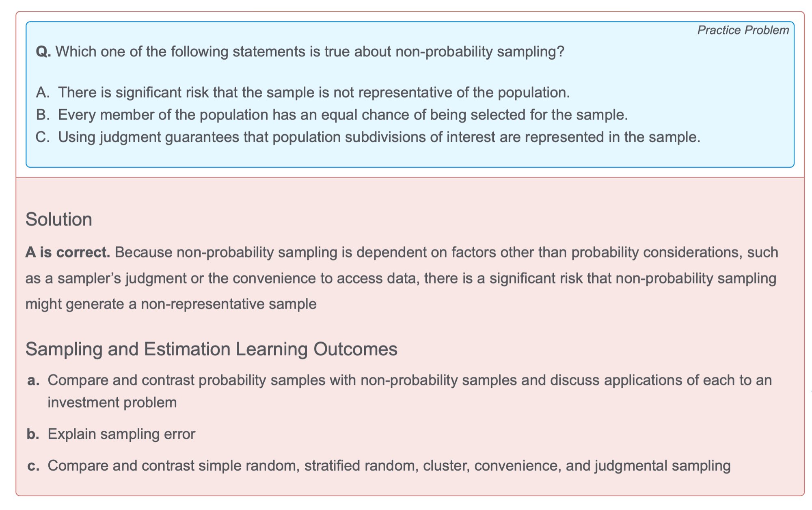Select answer A about significant risk
Image resolution: width=812 pixels, height=510 pixels.
point(314,93)
